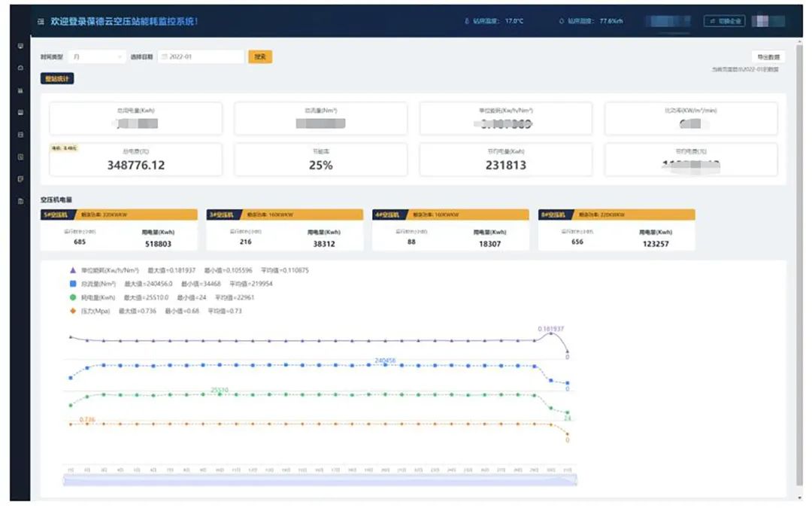Click the seventh icon in left sidebar
This screenshot has width=812, height=511.
click(20, 179)
